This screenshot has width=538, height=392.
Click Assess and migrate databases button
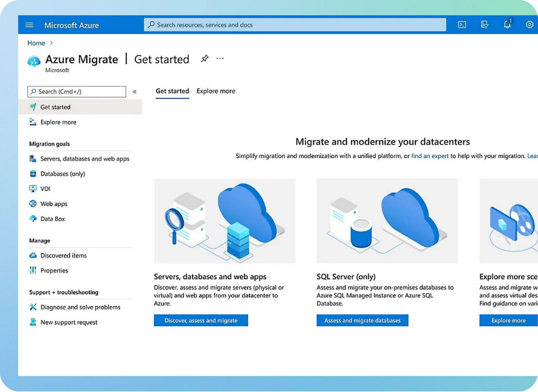click(x=362, y=320)
